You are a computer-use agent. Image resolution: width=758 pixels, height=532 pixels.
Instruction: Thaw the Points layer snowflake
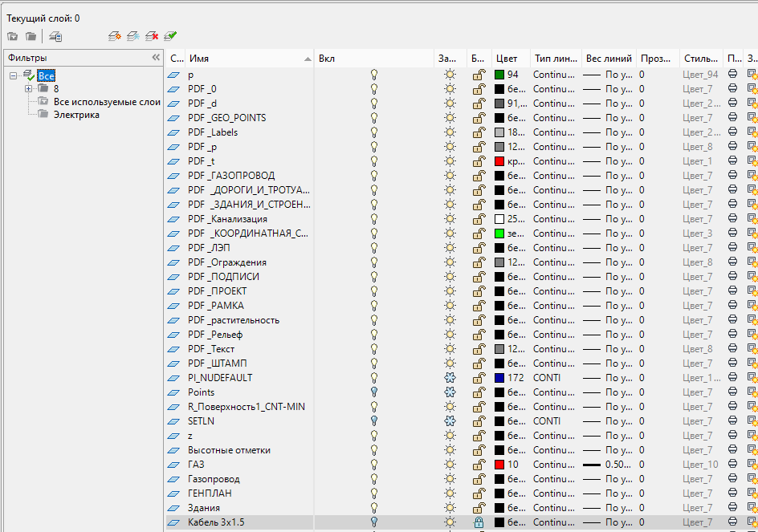pyautogui.click(x=450, y=392)
